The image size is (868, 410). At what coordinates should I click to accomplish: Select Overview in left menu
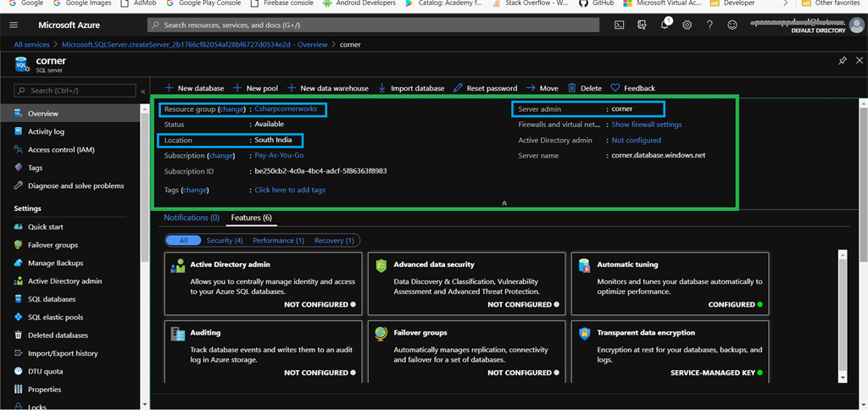[70, 114]
